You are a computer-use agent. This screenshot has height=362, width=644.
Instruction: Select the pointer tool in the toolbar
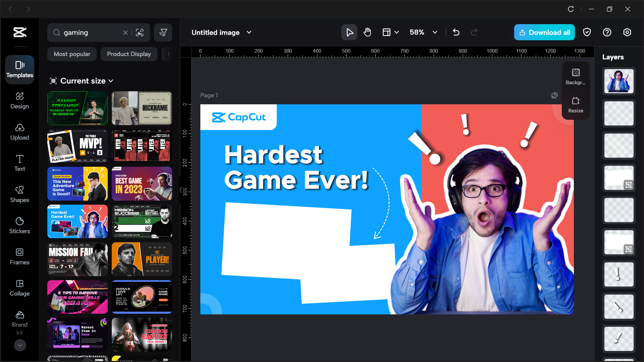pyautogui.click(x=349, y=32)
